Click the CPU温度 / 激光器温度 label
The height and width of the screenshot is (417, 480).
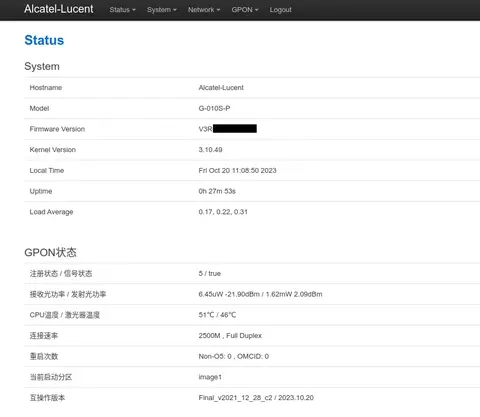click(x=65, y=315)
